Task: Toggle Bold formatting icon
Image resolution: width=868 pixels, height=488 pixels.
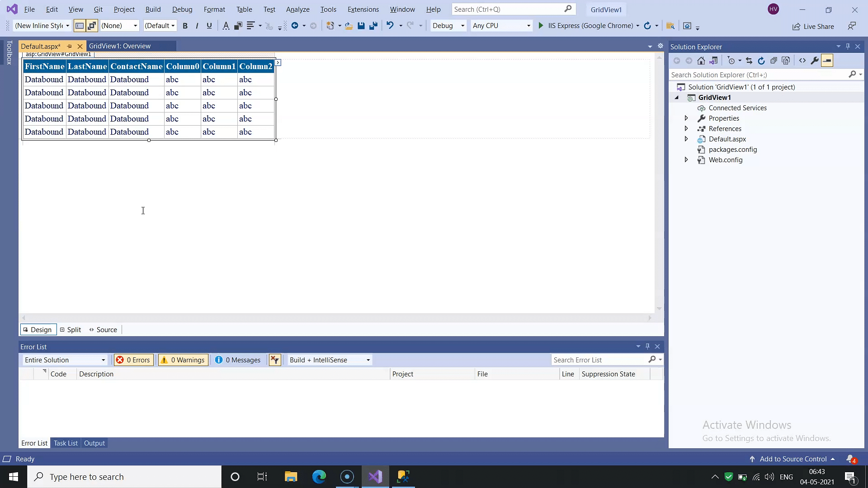Action: [186, 26]
